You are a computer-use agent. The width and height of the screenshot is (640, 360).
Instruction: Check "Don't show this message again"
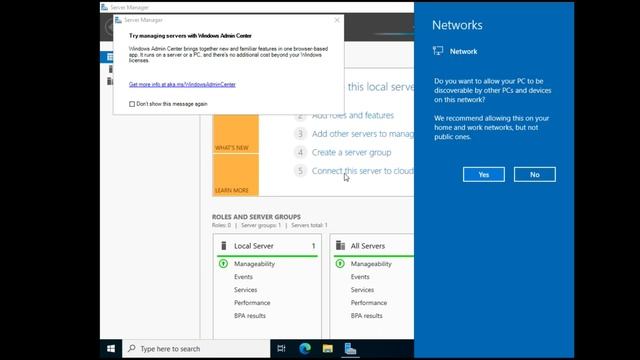tap(132, 104)
